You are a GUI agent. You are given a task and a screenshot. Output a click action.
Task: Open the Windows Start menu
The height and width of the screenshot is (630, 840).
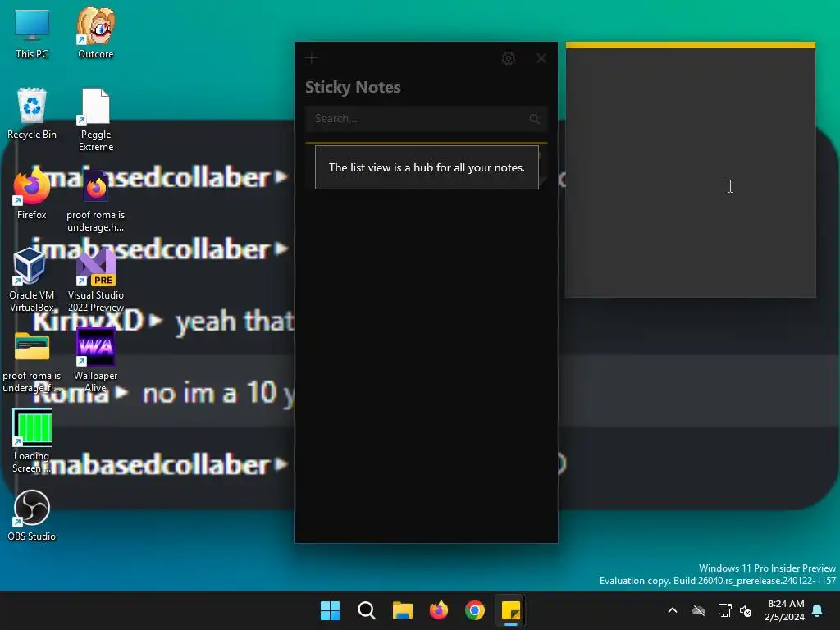pyautogui.click(x=330, y=610)
